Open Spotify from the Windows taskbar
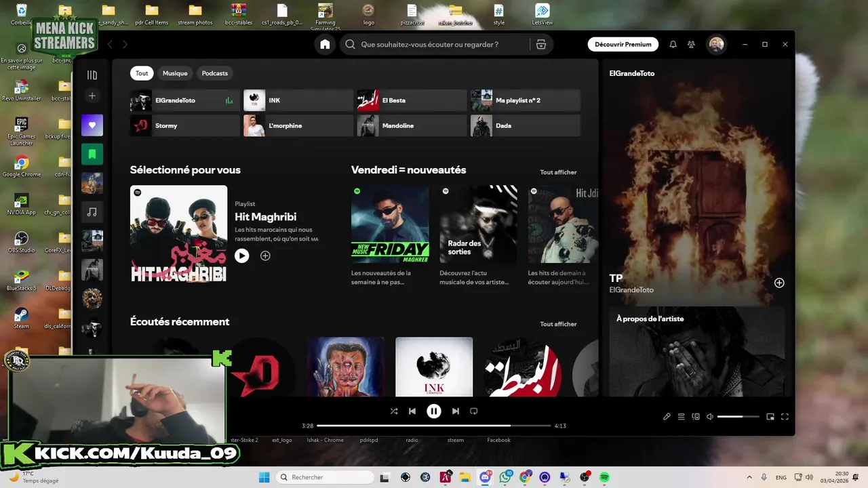The height and width of the screenshot is (488, 868). click(604, 477)
